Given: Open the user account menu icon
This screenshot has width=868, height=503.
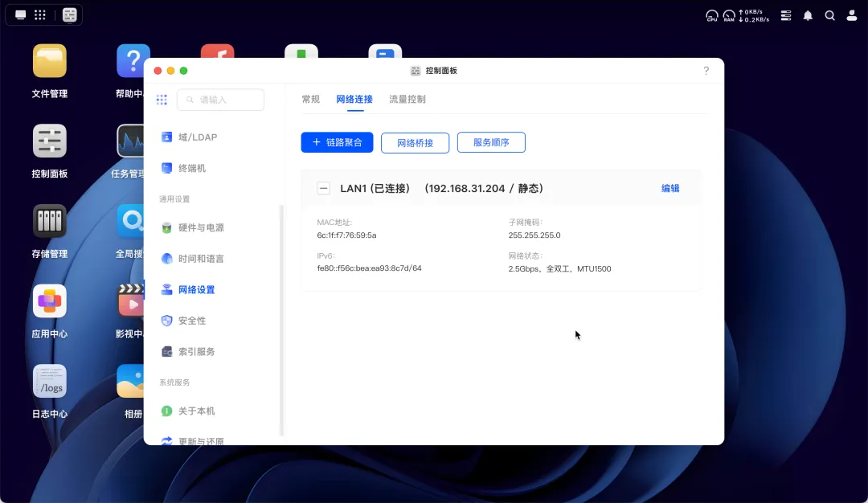Looking at the screenshot, I should pyautogui.click(x=852, y=15).
